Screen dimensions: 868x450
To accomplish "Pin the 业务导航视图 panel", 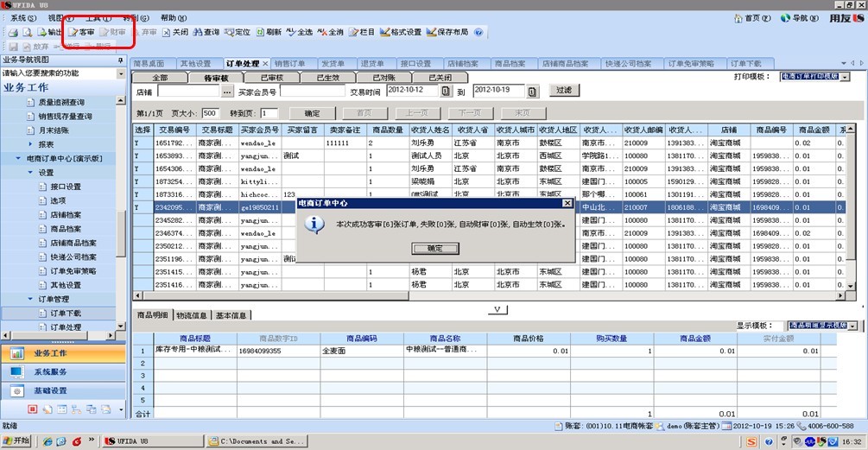I will tap(121, 60).
